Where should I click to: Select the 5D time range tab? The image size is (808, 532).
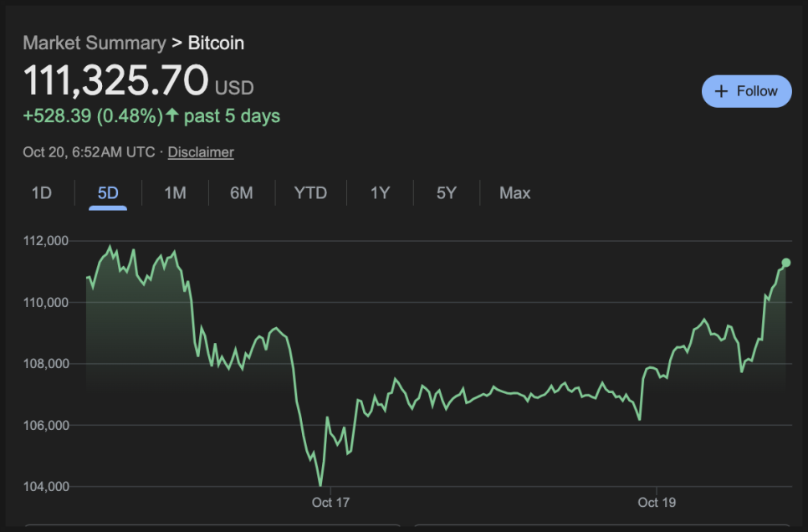pyautogui.click(x=108, y=193)
